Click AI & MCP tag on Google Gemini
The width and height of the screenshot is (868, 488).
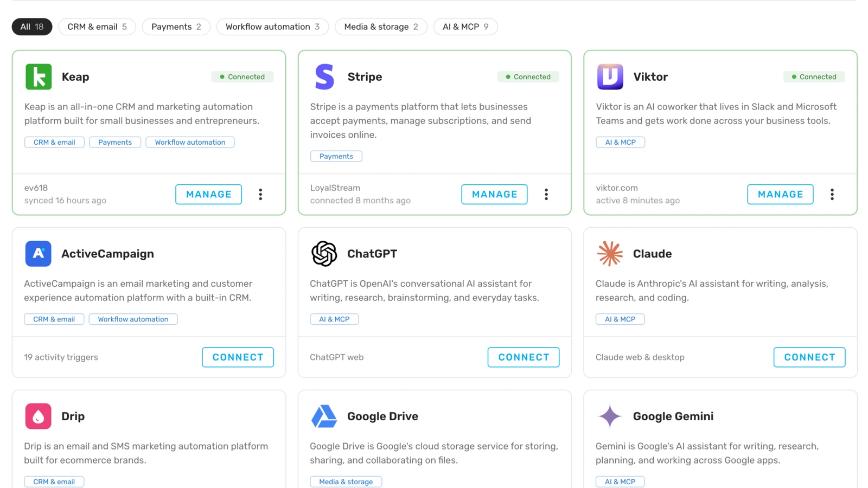coord(620,481)
